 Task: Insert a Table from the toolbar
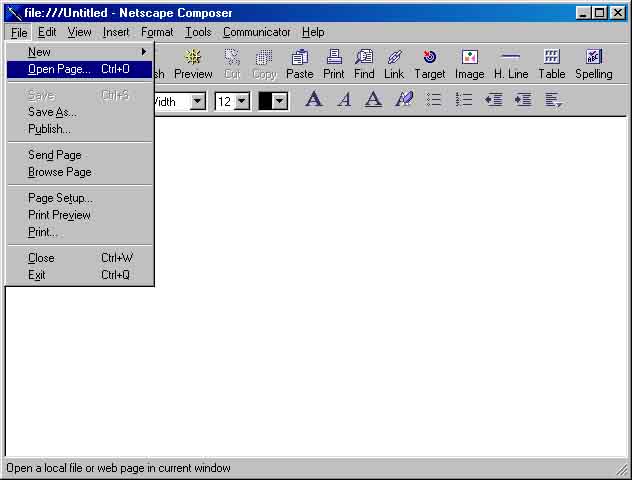coord(552,64)
